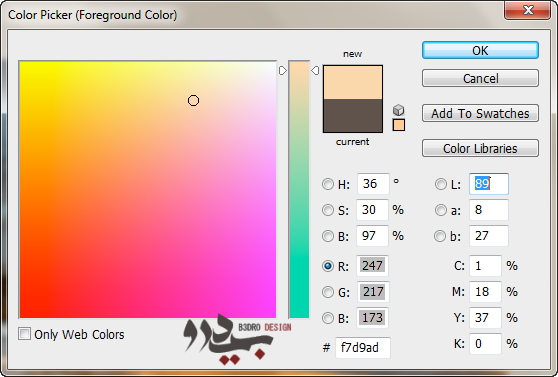Close the Color Picker window
This screenshot has width=558, height=377.
click(527, 10)
